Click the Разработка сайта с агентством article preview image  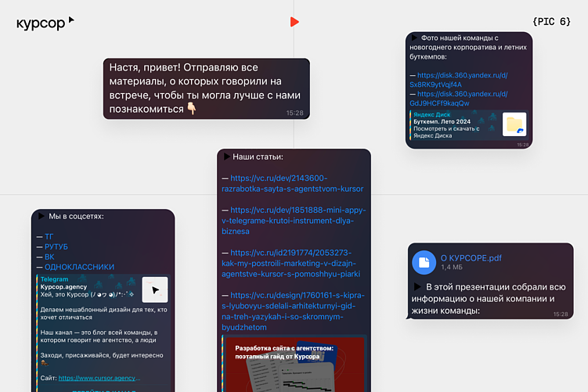pos(294,365)
